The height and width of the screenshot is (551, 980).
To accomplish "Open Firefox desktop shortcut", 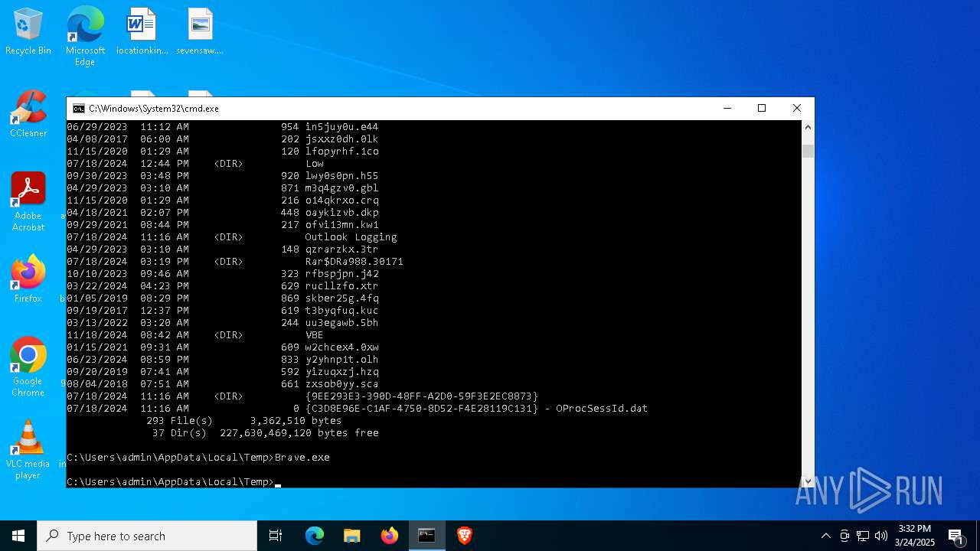I will point(28,279).
